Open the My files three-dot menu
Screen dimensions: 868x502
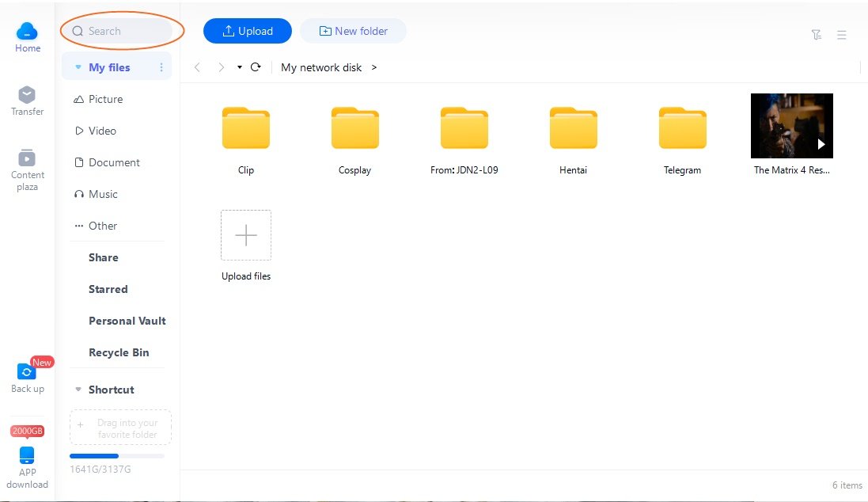pyautogui.click(x=161, y=67)
